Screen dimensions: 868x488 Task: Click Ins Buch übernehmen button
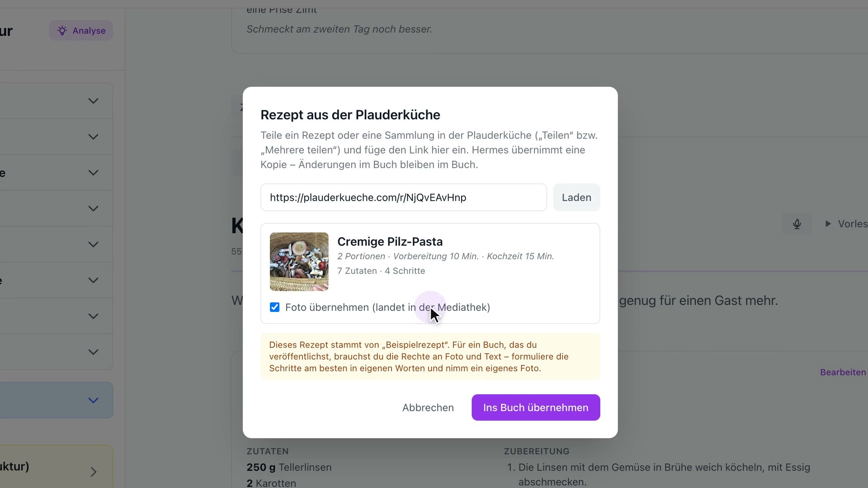pyautogui.click(x=536, y=408)
